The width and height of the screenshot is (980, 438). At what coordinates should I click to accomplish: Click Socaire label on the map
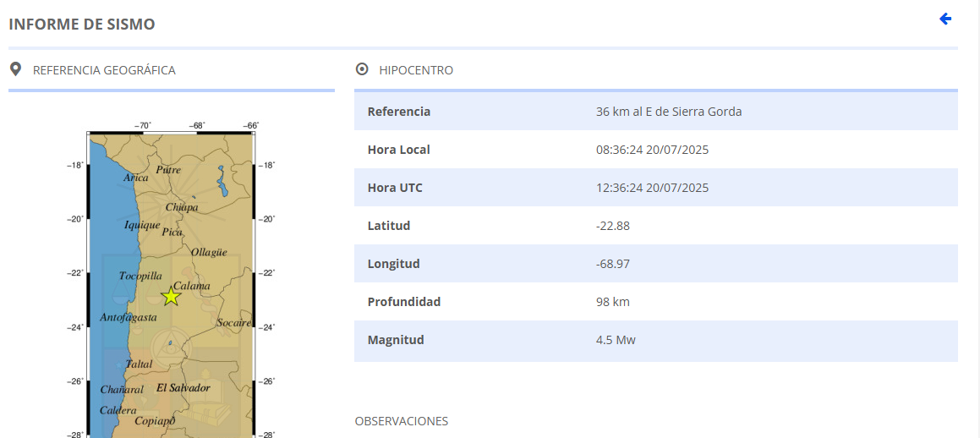click(x=233, y=323)
